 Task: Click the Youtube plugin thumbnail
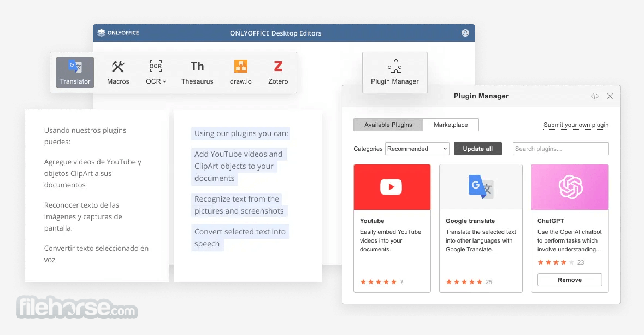pyautogui.click(x=392, y=187)
